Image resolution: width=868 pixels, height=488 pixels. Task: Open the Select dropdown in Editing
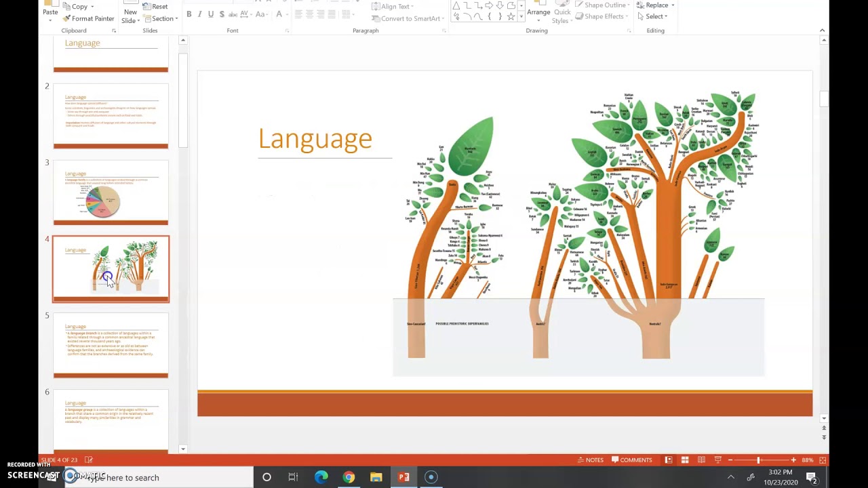tap(653, 16)
